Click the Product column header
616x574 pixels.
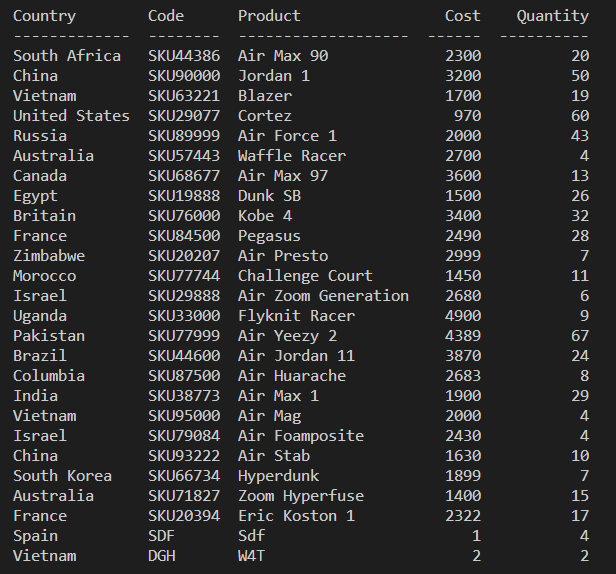click(x=269, y=16)
